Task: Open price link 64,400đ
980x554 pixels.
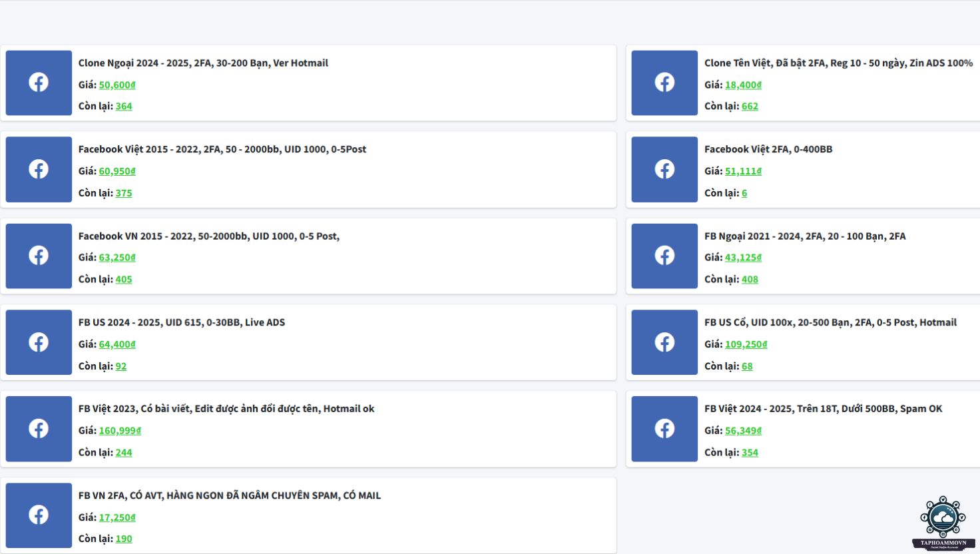Action: click(117, 344)
